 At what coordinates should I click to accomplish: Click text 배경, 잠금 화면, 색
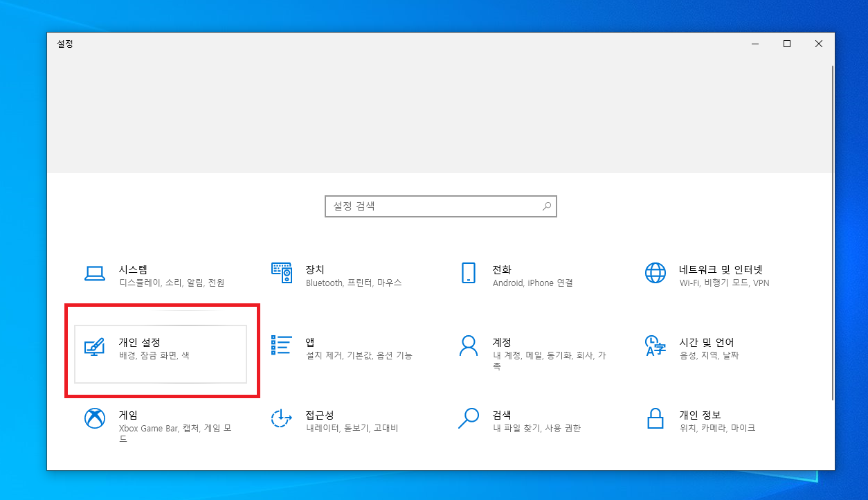coord(154,355)
